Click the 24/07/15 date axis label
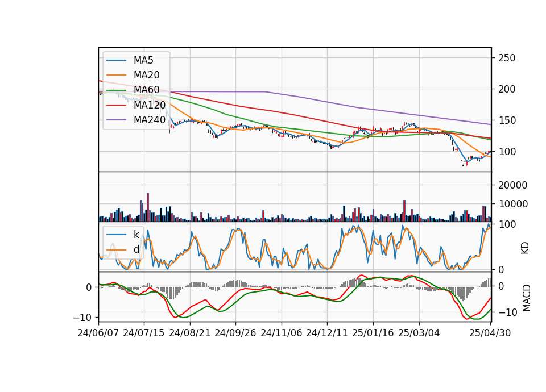Viewport: 546px width, 392px height. click(x=143, y=333)
